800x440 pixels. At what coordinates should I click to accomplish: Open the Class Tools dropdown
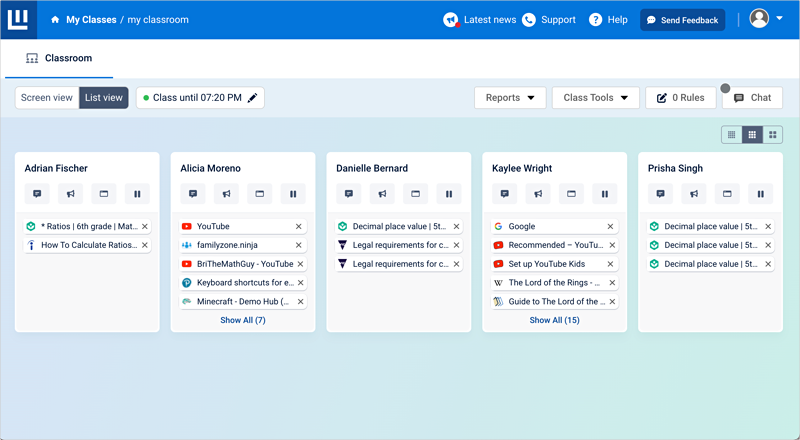(x=595, y=97)
